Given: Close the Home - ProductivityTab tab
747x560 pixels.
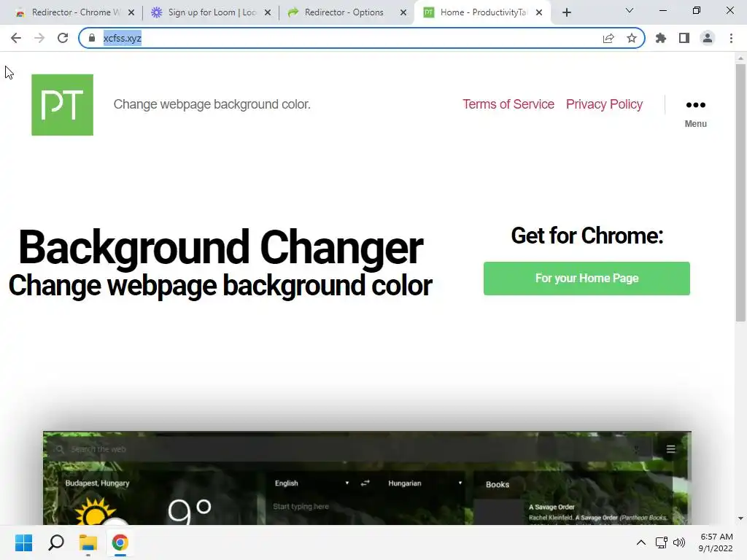Looking at the screenshot, I should 539,12.
